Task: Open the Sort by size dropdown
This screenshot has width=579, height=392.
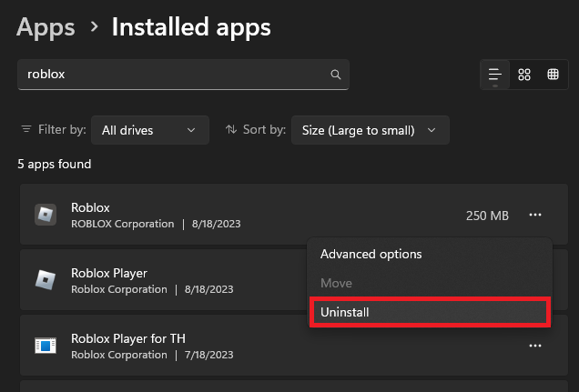Action: (370, 130)
